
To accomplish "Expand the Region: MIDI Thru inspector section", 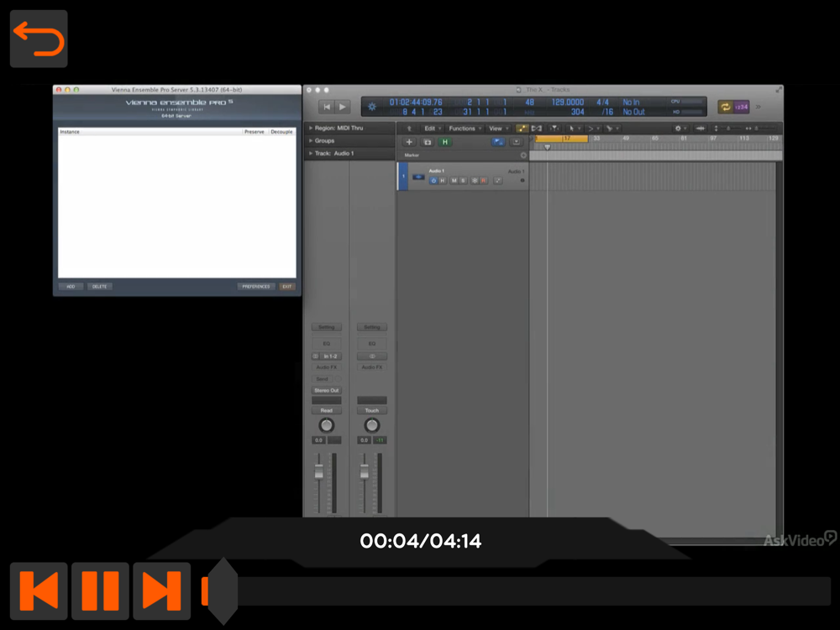I will pos(311,128).
